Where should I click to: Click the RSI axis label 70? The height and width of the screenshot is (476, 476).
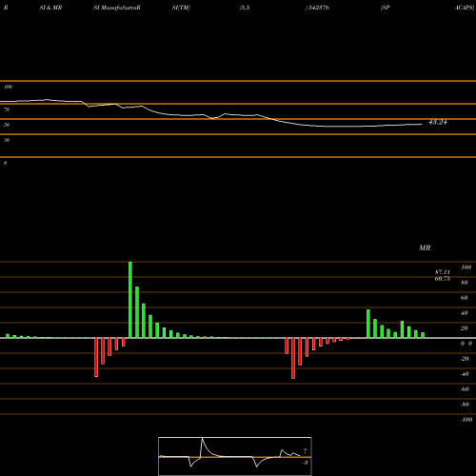(7, 109)
